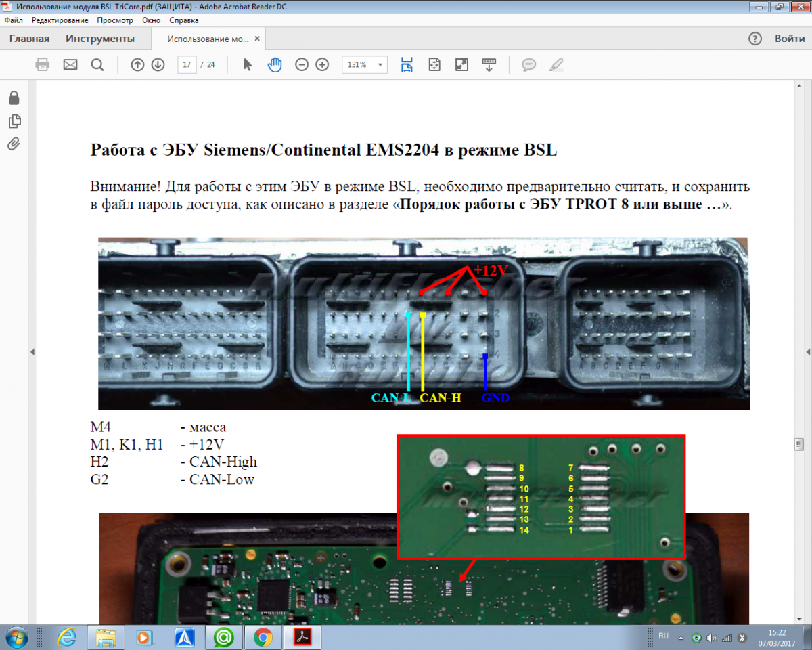This screenshot has width=812, height=650.
Task: Click the 'G2 - CAN-Low' pin line
Action: click(x=173, y=479)
